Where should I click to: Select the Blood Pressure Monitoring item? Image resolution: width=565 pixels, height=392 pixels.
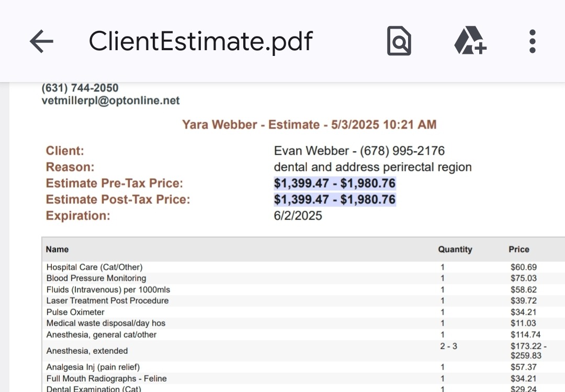[96, 278]
